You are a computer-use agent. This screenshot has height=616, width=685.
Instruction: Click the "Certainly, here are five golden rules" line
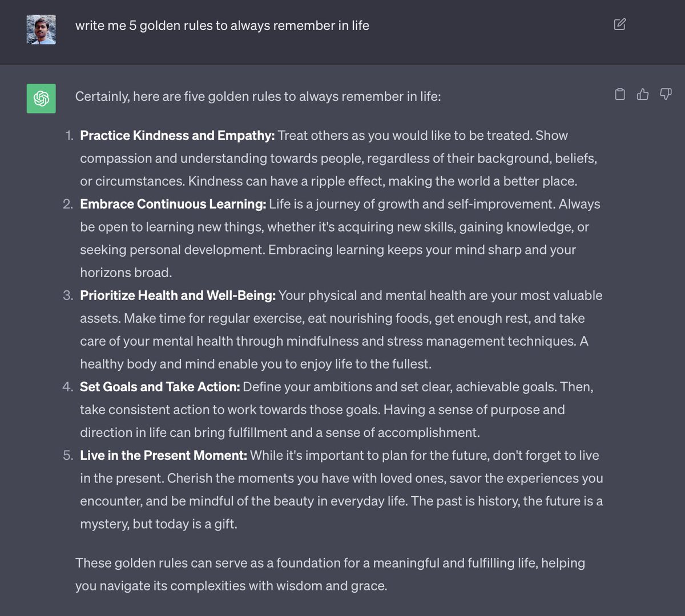point(258,96)
